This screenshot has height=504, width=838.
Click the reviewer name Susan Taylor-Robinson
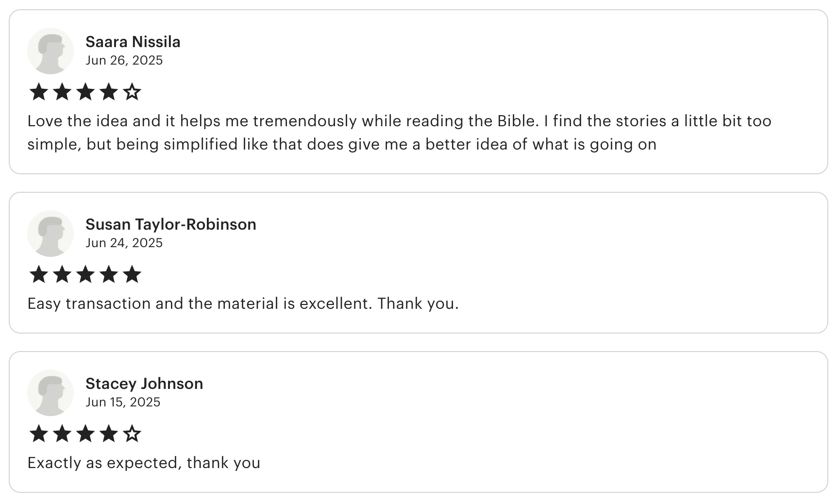[171, 224]
